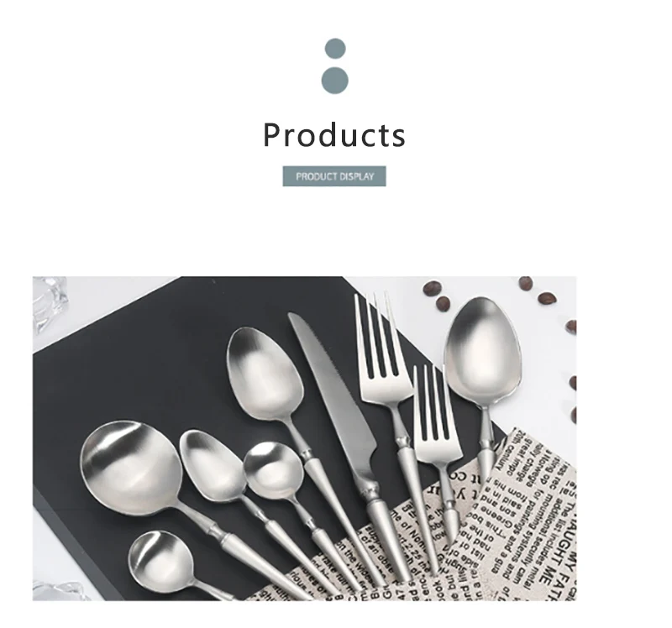Screen dimensions: 672x628
Task: Click the small gray circle above Products
Action: click(x=335, y=48)
